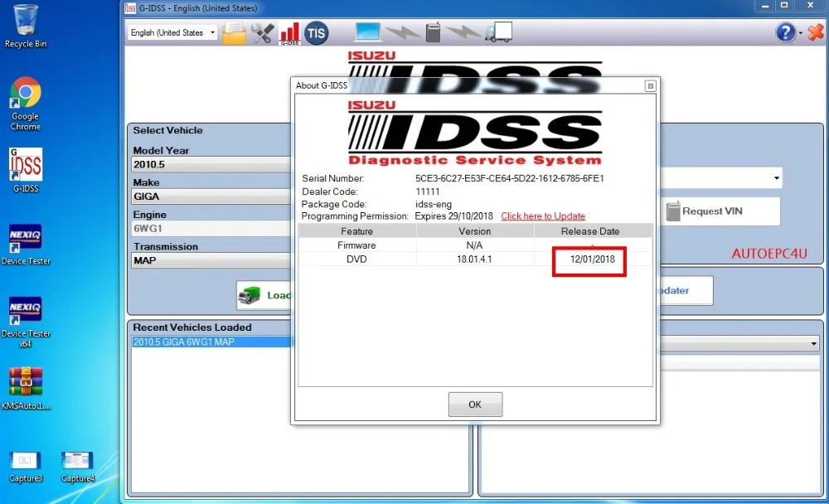Image resolution: width=829 pixels, height=504 pixels.
Task: Click the Expires 29/10/2018 text
Action: 453,216
